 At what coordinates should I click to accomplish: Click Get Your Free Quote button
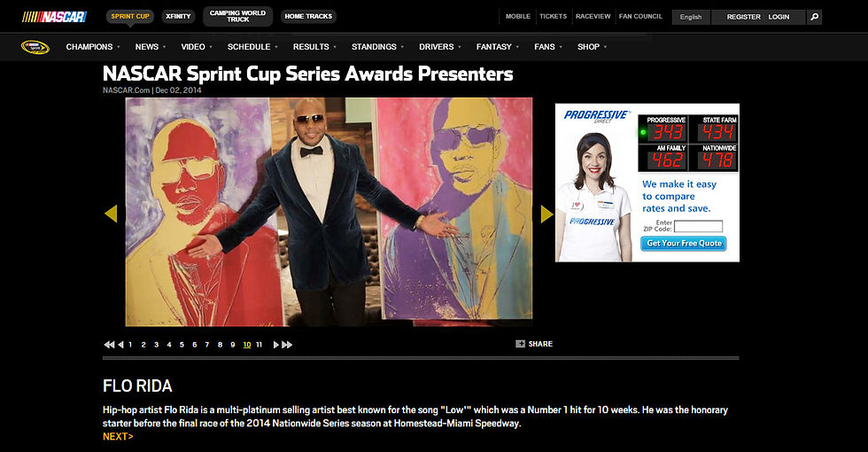684,243
